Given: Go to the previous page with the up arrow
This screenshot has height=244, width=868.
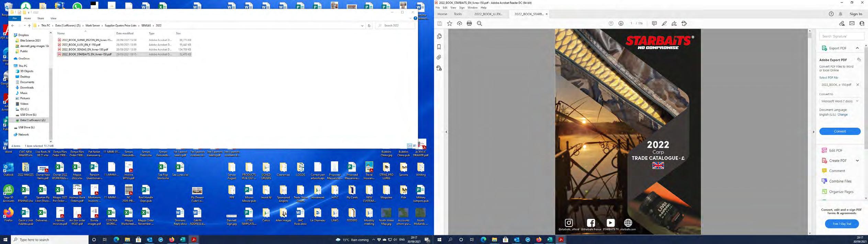Looking at the screenshot, I should 611,23.
